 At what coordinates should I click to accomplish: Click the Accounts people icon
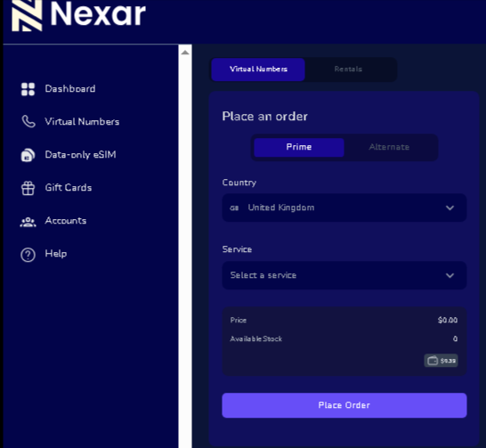click(x=28, y=222)
